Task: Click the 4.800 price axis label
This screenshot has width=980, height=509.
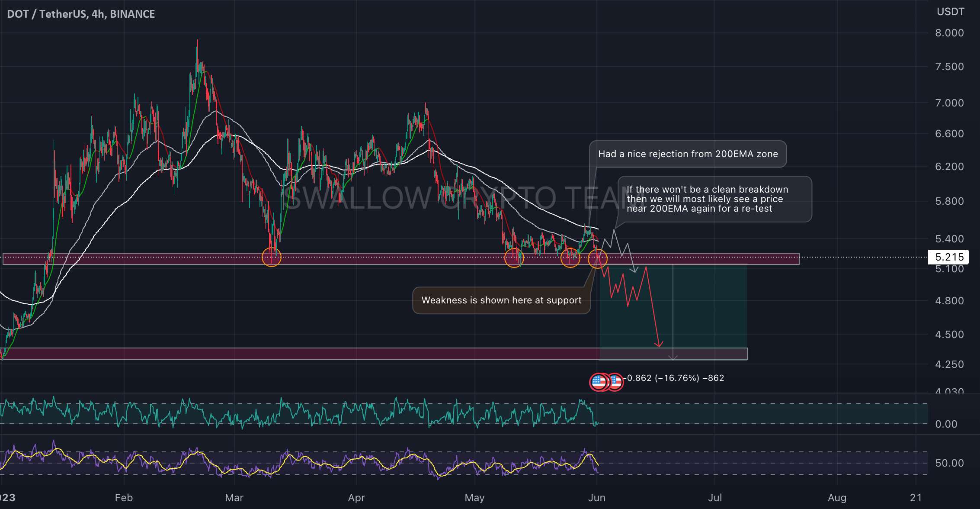Action: pos(949,301)
